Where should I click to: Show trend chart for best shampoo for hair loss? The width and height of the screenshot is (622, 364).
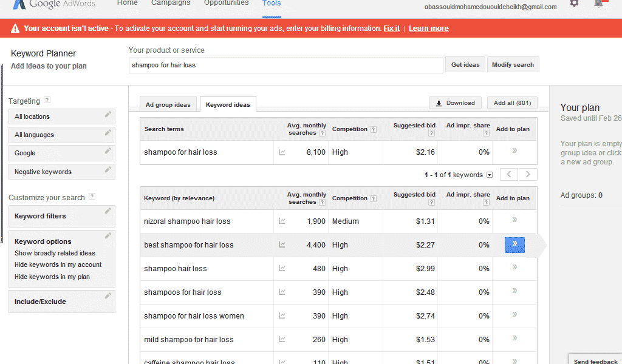coord(282,244)
